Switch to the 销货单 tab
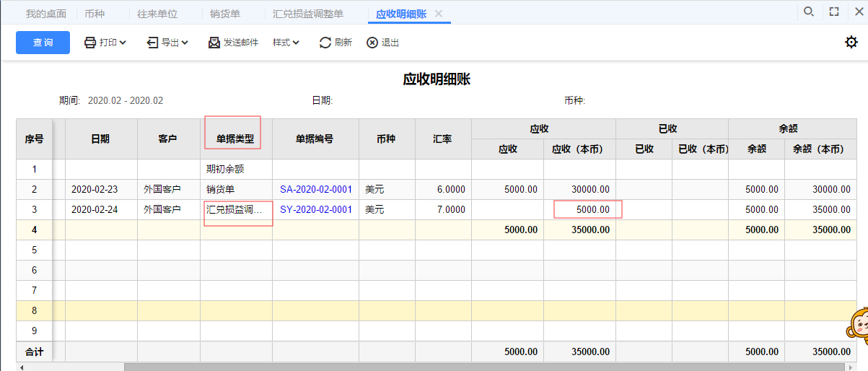 pos(225,14)
